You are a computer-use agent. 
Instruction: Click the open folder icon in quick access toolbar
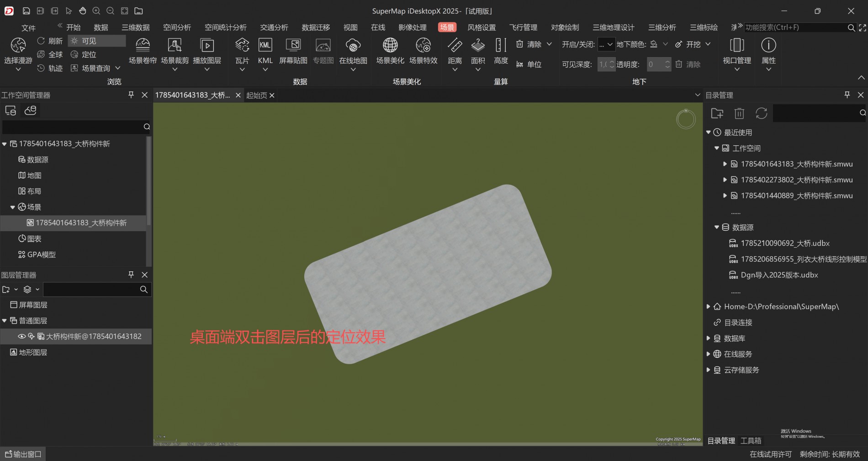[x=138, y=11]
